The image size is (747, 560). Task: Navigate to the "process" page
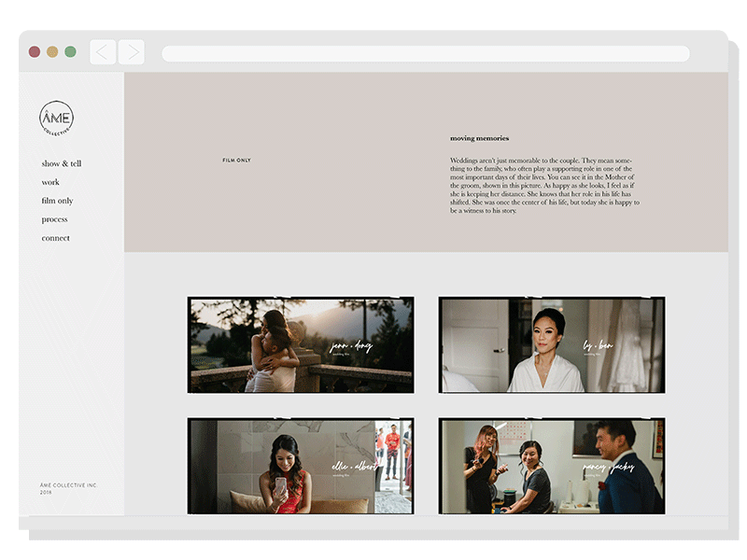pyautogui.click(x=54, y=220)
